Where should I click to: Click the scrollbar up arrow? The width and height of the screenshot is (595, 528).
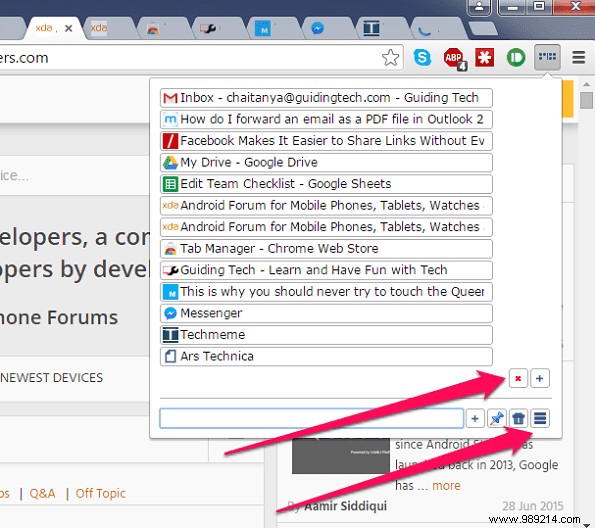coord(586,84)
